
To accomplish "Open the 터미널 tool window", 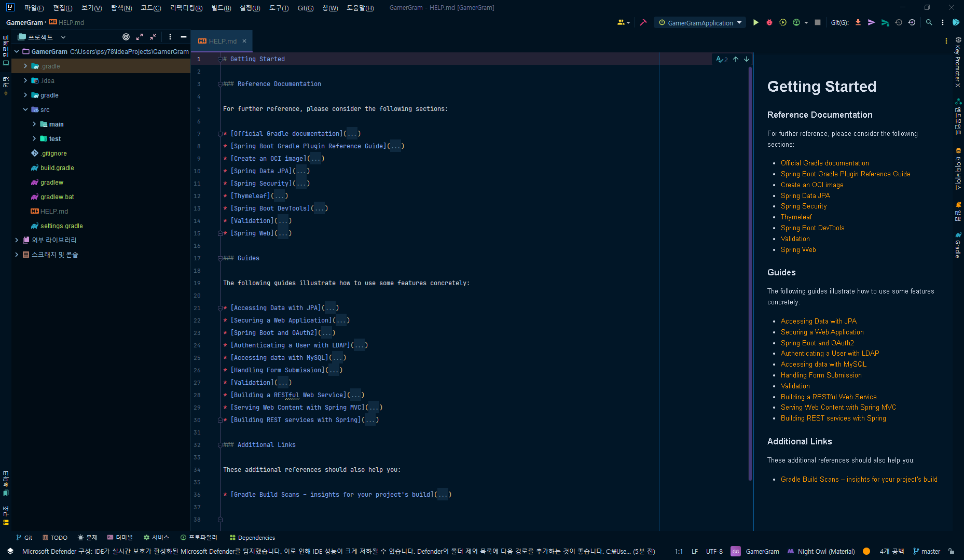I will tap(120, 538).
